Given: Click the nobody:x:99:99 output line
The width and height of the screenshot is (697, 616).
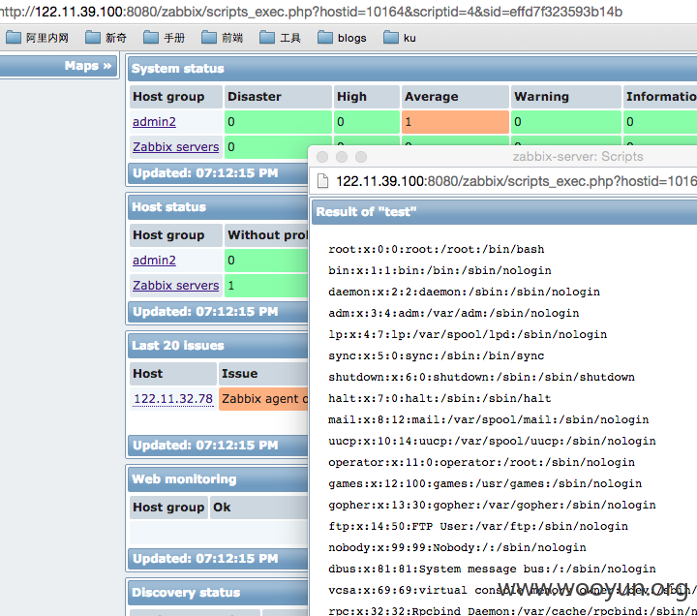Looking at the screenshot, I should click(457, 547).
